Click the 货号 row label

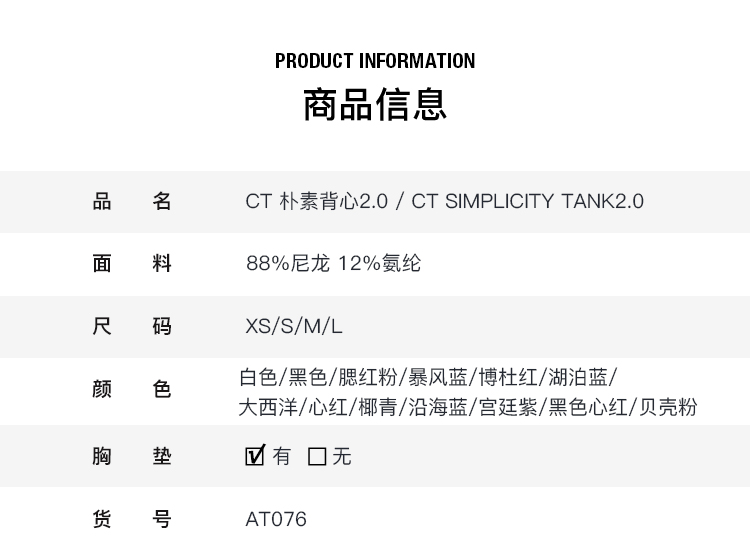tap(132, 519)
